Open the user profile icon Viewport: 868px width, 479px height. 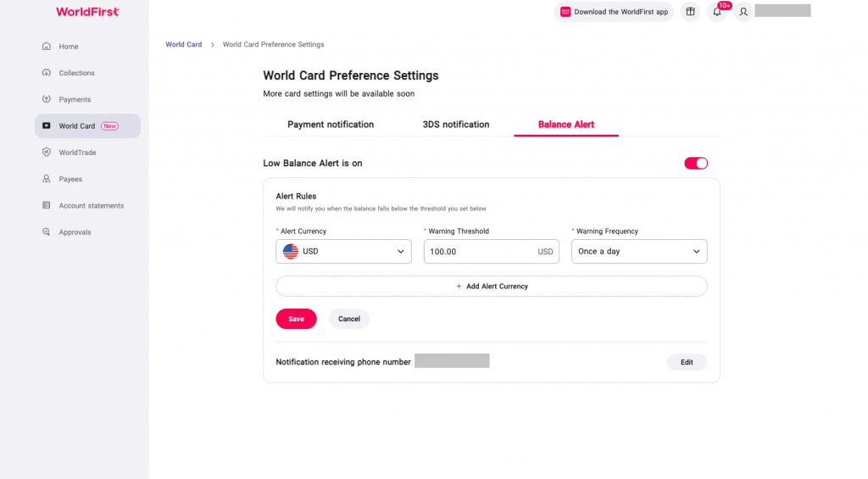(743, 12)
